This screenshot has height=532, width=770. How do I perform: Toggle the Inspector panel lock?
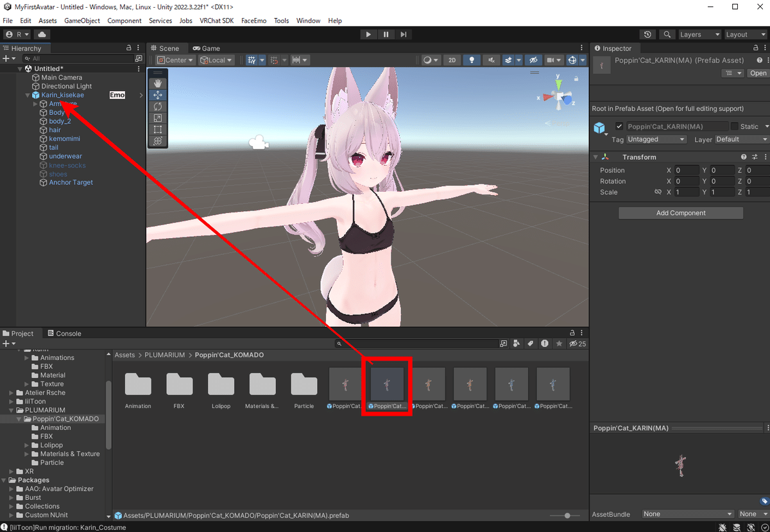click(x=756, y=48)
